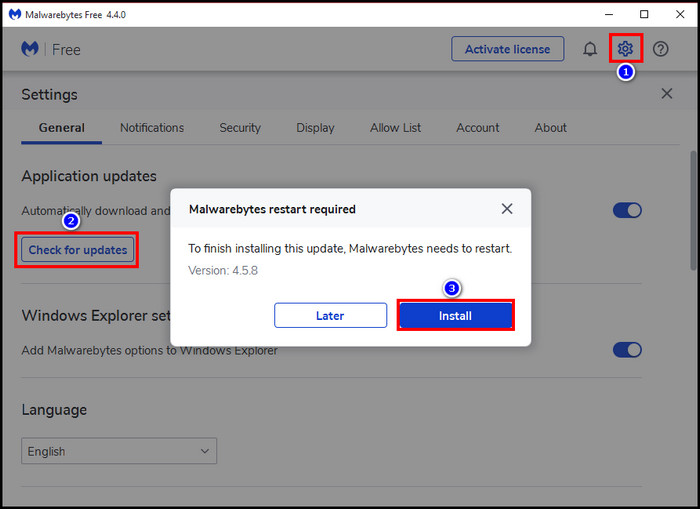Toggle Windows Explorer options switch

coord(627,350)
